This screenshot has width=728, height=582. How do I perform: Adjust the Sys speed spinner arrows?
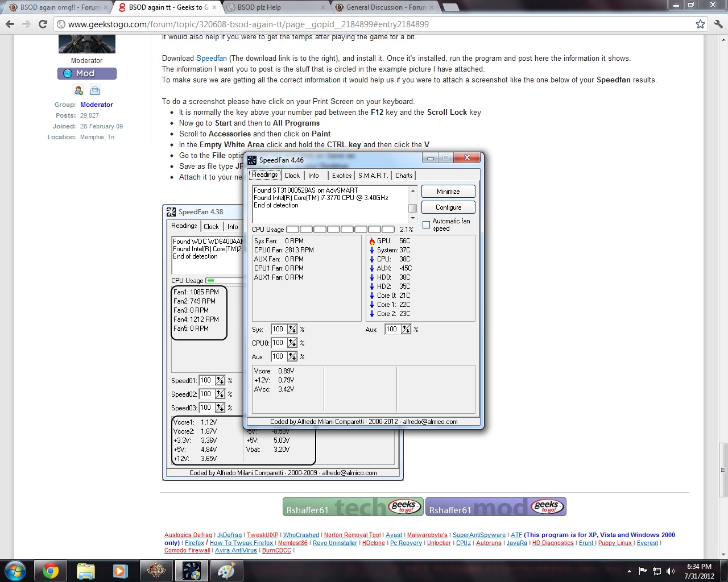(292, 329)
